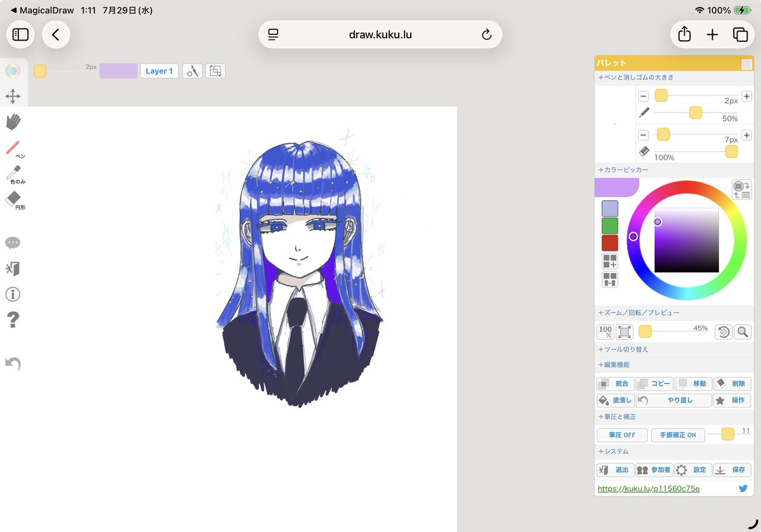Click the コピー copy button
The image size is (761, 532).
(x=654, y=383)
